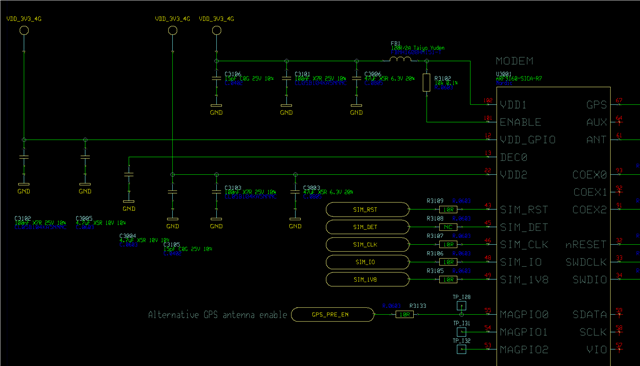Select resistor R3133 beside GPS_PRE_EN

point(404,314)
